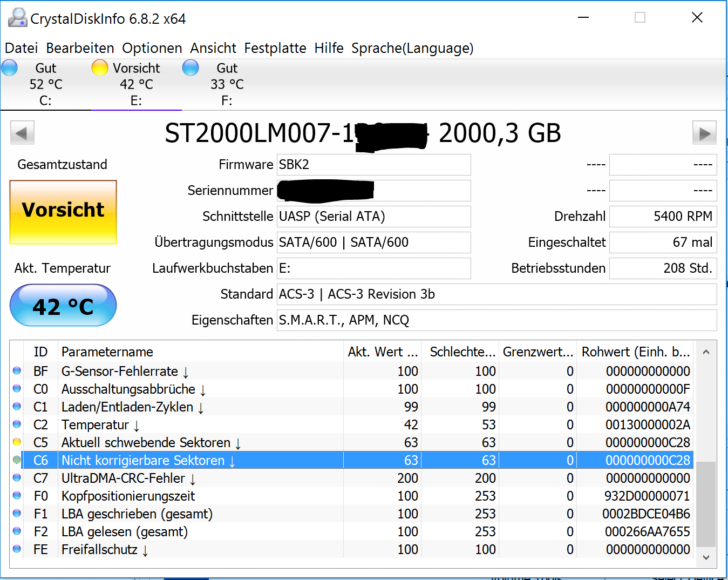Click the blue status dot for F1 row
Screen dimensions: 728x580
17,514
